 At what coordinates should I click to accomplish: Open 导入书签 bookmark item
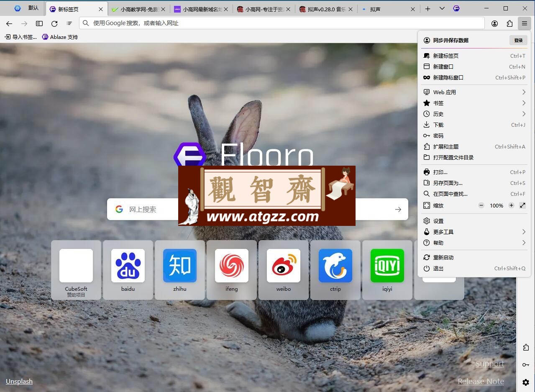(x=20, y=37)
